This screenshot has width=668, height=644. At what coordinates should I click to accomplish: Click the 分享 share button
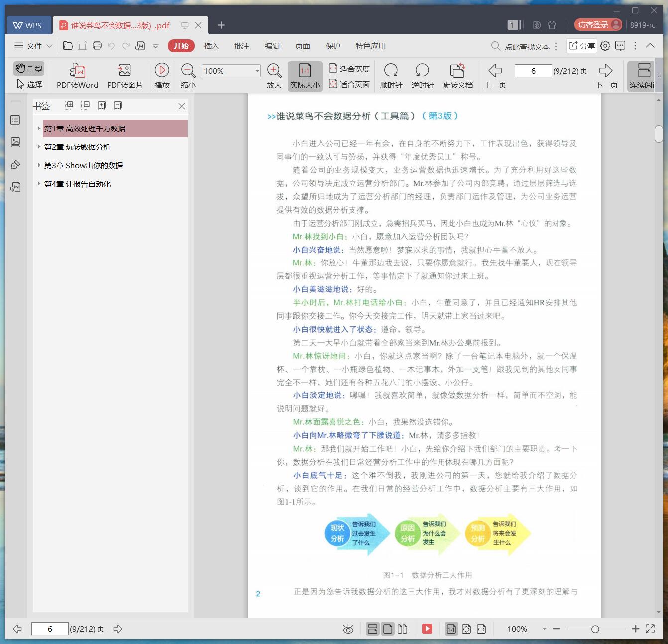click(582, 46)
